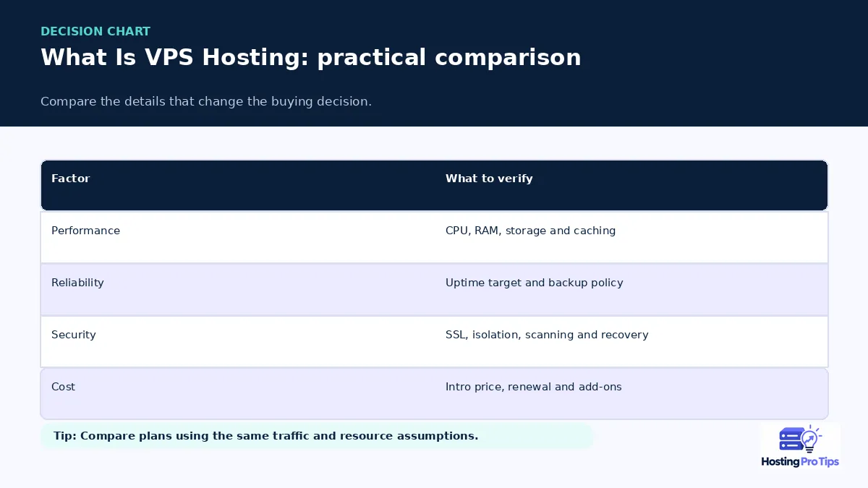
Task: Click the tip about comparing plans
Action: click(x=316, y=436)
